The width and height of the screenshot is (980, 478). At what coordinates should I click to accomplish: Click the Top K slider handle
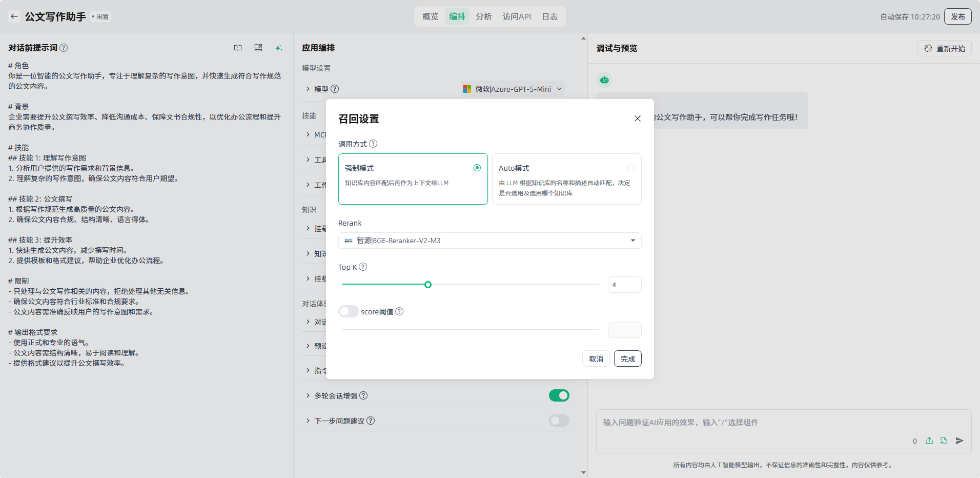click(428, 285)
